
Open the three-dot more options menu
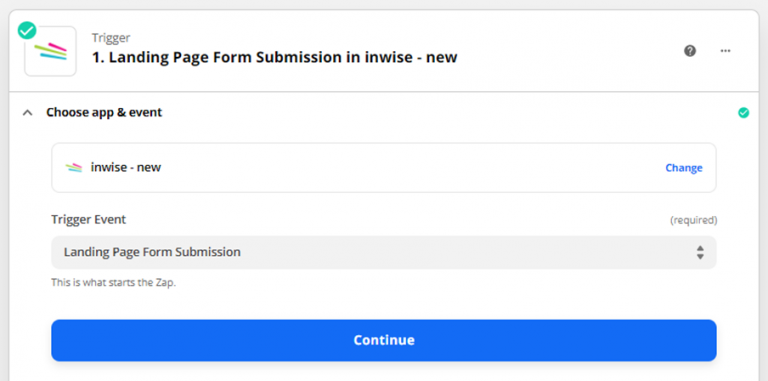tap(725, 51)
